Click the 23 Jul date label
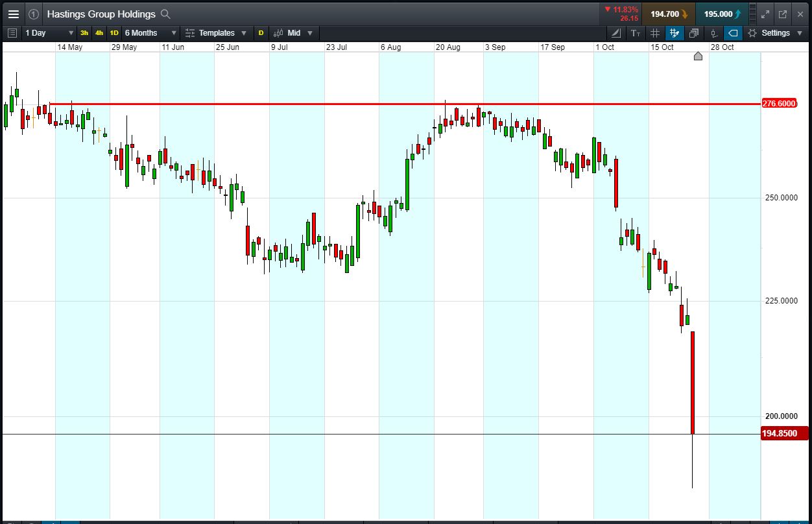The image size is (812, 524). coord(337,47)
